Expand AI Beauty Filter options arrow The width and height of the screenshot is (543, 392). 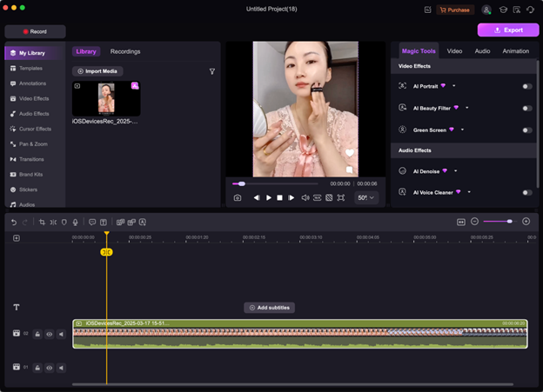[467, 108]
